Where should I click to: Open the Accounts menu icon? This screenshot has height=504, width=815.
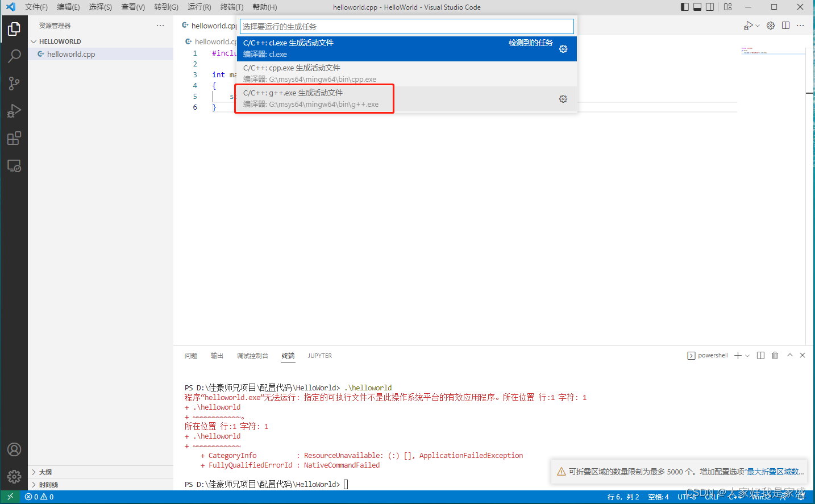point(14,449)
